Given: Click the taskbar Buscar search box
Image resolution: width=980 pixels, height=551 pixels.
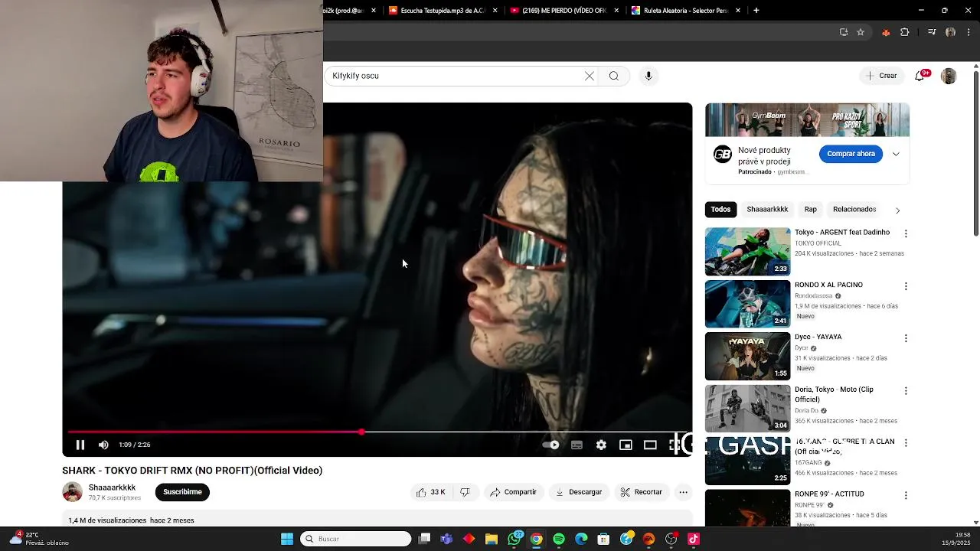Looking at the screenshot, I should [x=355, y=539].
